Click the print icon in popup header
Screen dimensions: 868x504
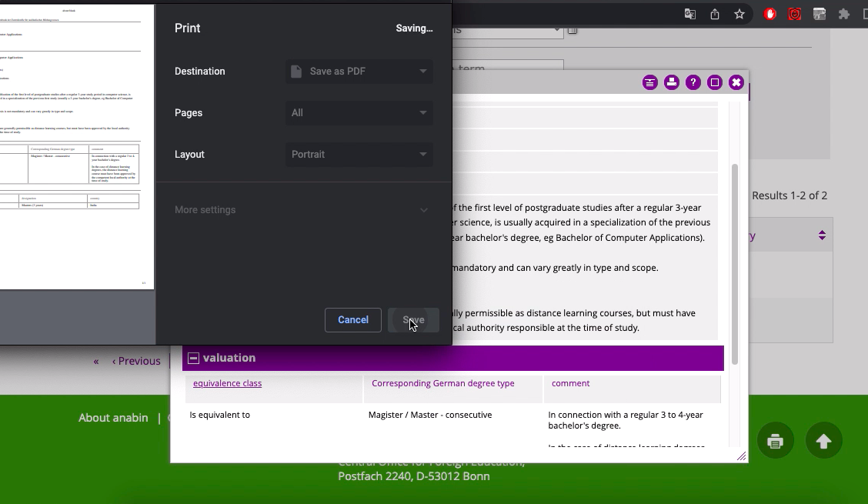[672, 82]
